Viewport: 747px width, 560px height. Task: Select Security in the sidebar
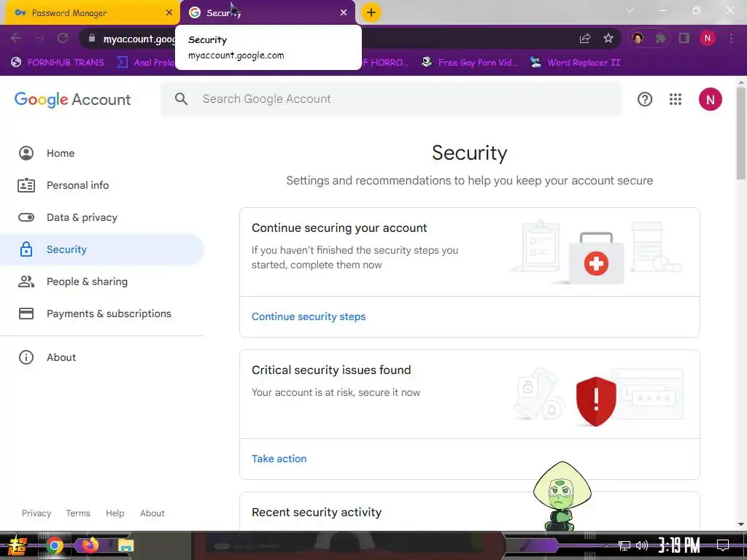tap(102, 249)
